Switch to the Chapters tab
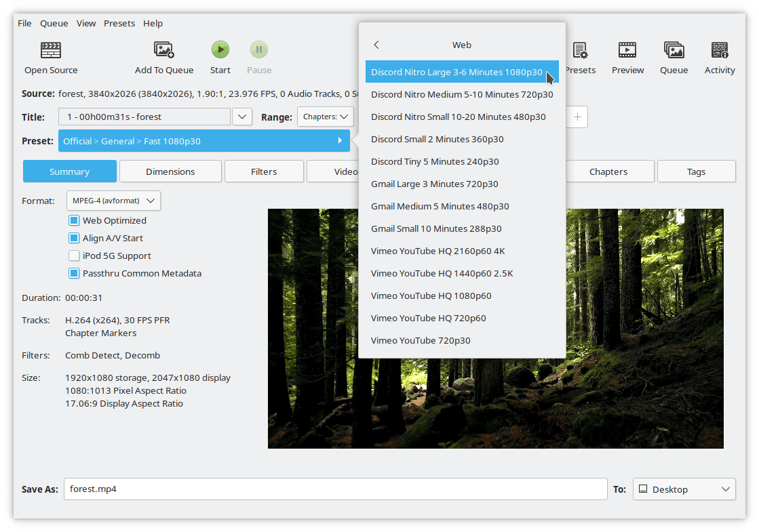759x532 pixels. [x=609, y=171]
